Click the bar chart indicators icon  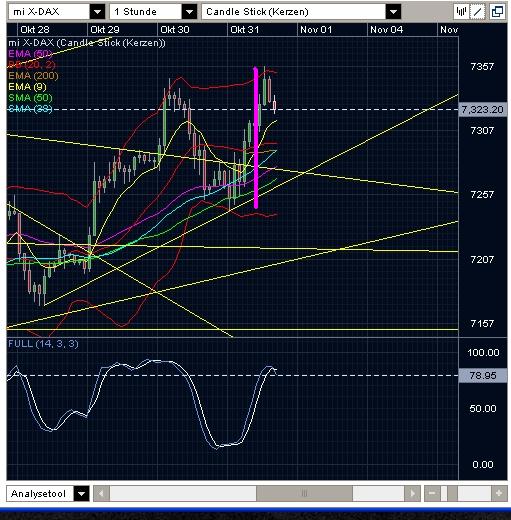pos(461,12)
